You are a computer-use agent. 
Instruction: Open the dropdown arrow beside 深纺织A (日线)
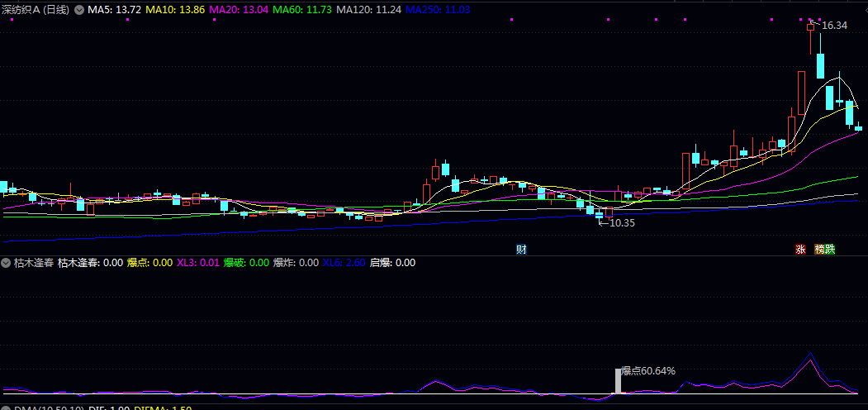tap(79, 10)
